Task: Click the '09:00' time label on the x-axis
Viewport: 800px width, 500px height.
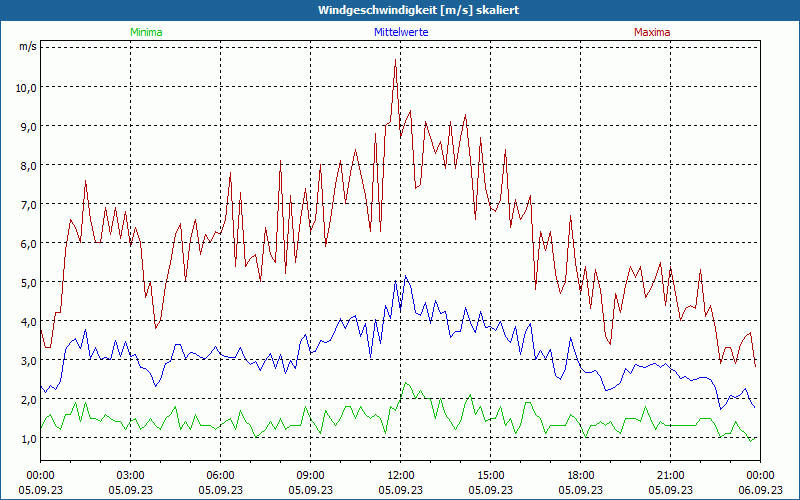Action: pyautogui.click(x=310, y=476)
